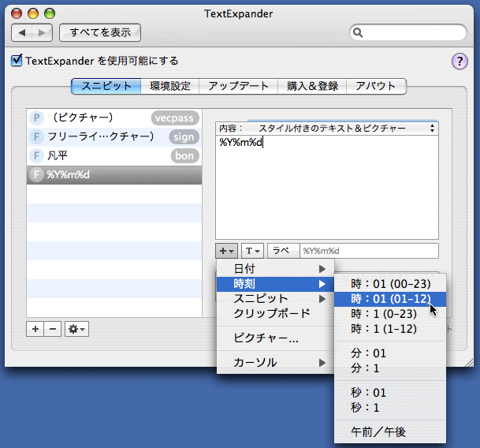Viewport: 480px width, 448px height.
Task: Click the P icon of ピクチャー snippet
Action: pos(36,118)
